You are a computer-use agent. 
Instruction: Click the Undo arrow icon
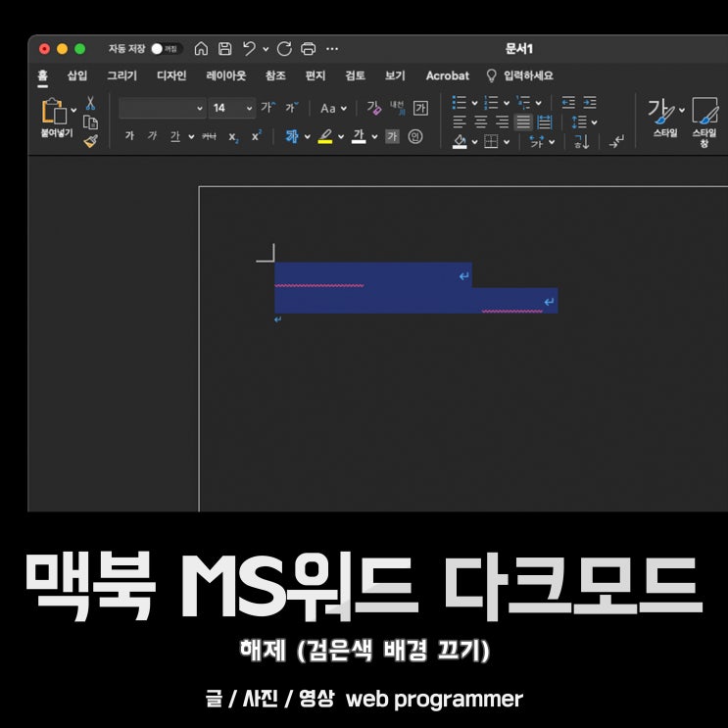coord(249,48)
